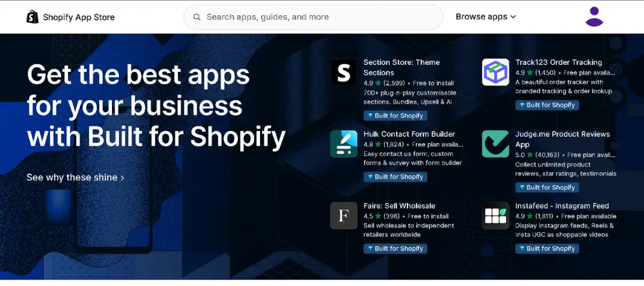
Task: Open Instafeed - Instagram Feed title link
Action: [x=562, y=206]
